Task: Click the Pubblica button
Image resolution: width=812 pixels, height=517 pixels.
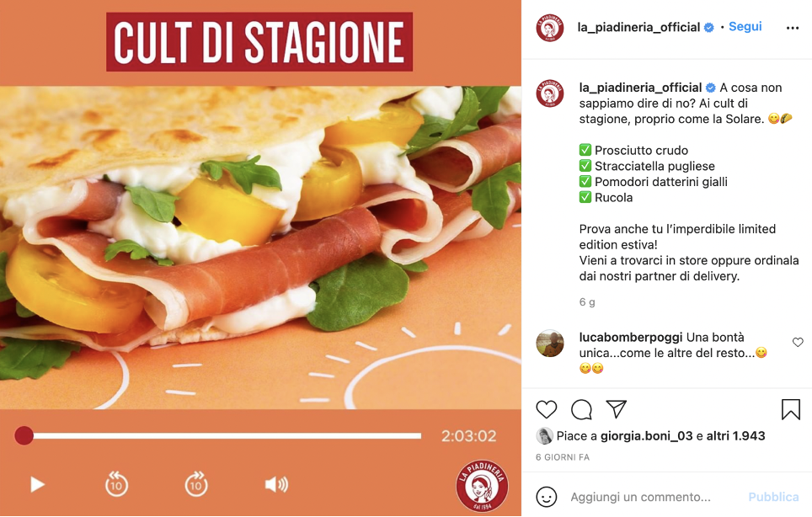Action: coord(774,497)
